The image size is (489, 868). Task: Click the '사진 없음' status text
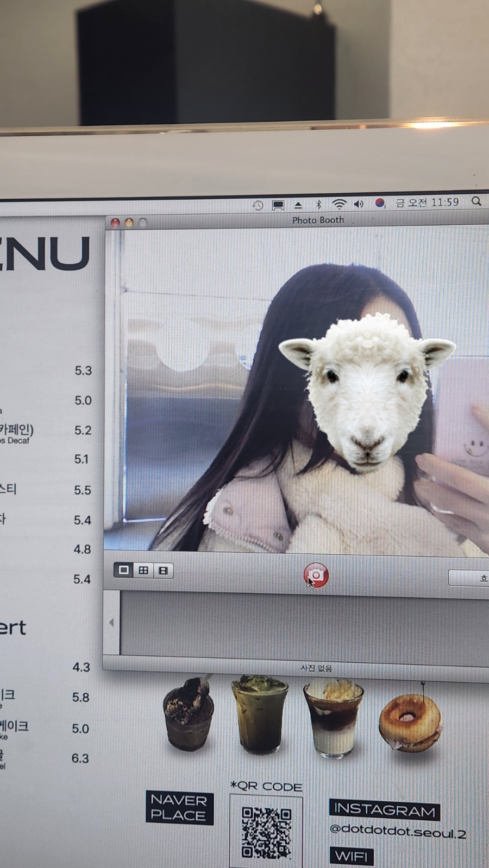point(316,668)
